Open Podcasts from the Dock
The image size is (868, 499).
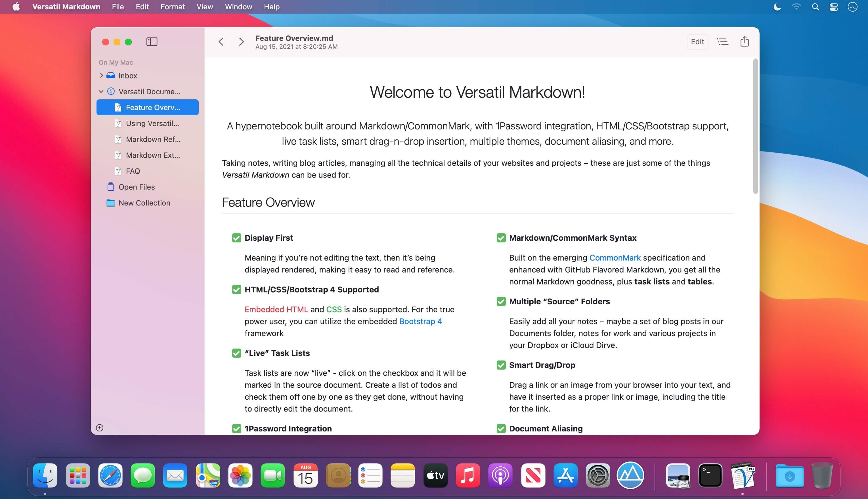click(500, 475)
